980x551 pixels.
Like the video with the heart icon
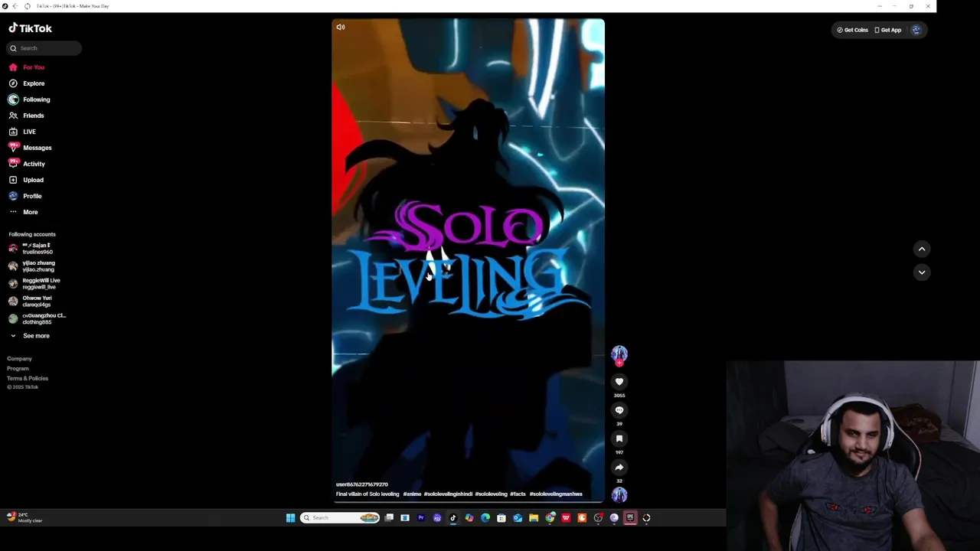pyautogui.click(x=619, y=382)
